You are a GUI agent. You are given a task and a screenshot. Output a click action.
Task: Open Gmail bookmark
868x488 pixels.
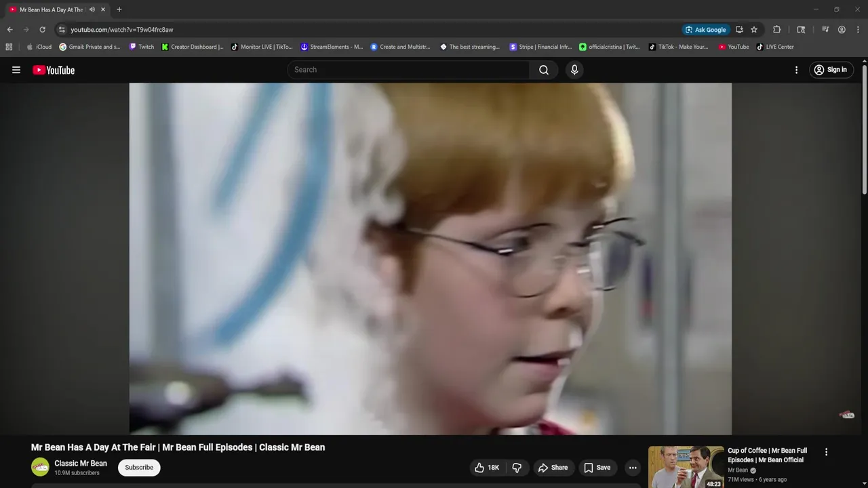click(90, 47)
